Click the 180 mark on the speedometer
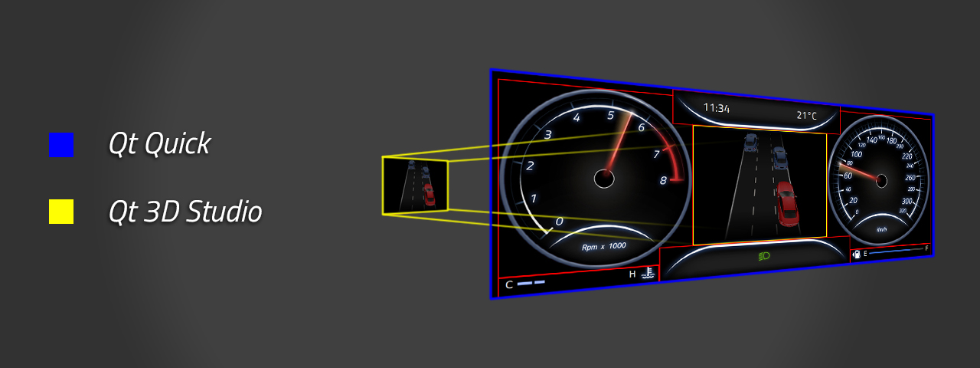 coord(891,141)
